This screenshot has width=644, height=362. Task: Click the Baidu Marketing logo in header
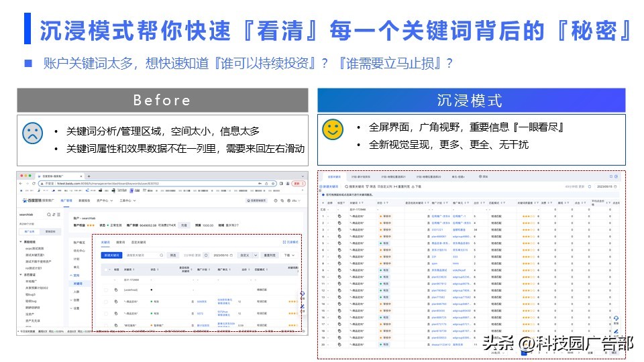click(x=38, y=200)
